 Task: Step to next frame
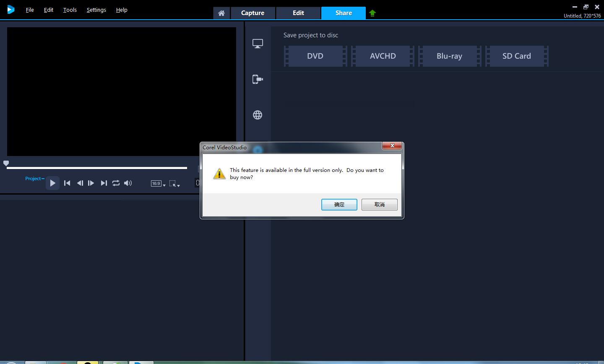point(91,183)
